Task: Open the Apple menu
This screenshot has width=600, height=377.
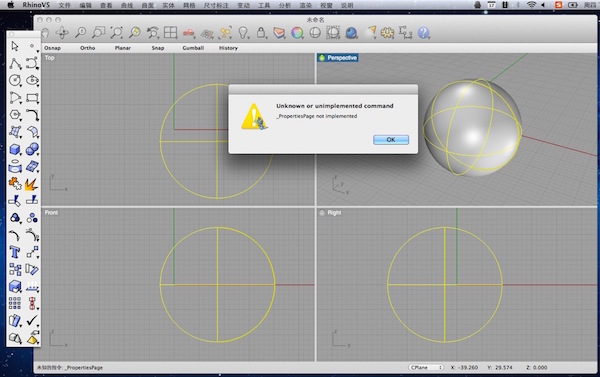Action: (x=10, y=5)
